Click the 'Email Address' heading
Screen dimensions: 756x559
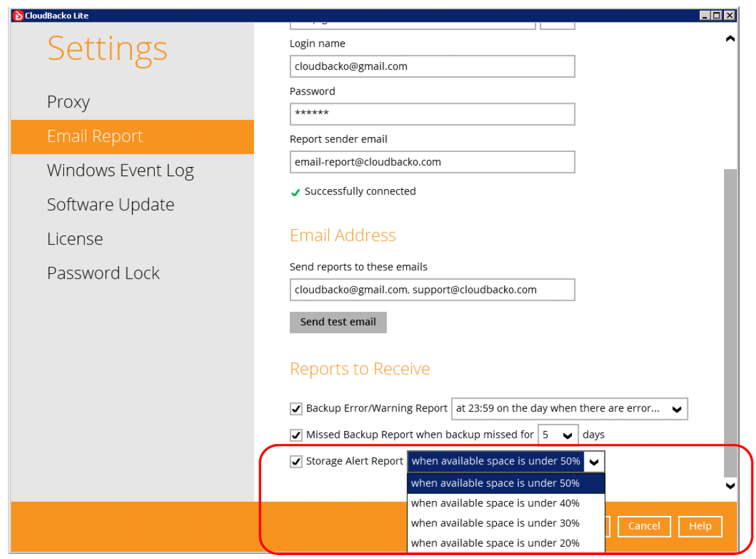pos(343,235)
